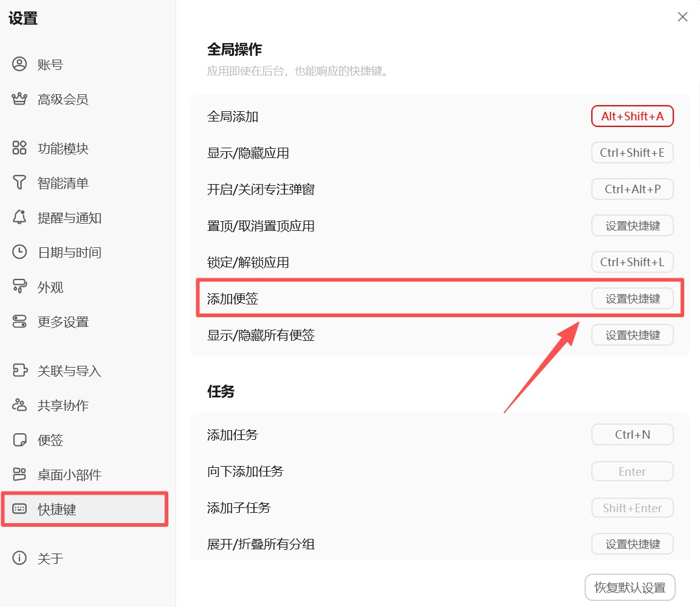Select 更多设置 in the sidebar
The image size is (700, 607).
(63, 321)
